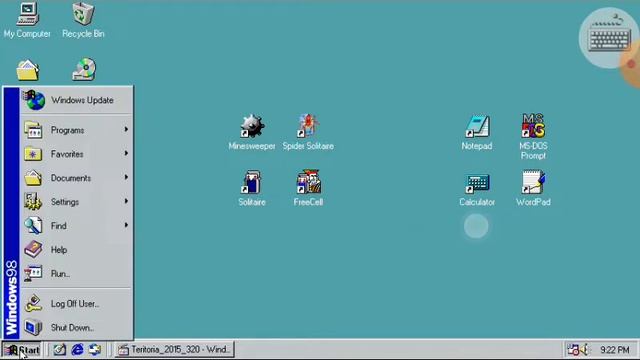Choose Log Off User... in Start menu

point(76,304)
